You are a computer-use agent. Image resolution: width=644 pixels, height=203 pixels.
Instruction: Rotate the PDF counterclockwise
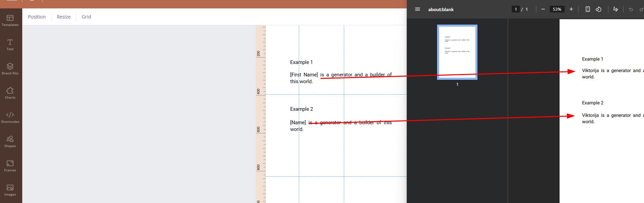click(x=599, y=9)
